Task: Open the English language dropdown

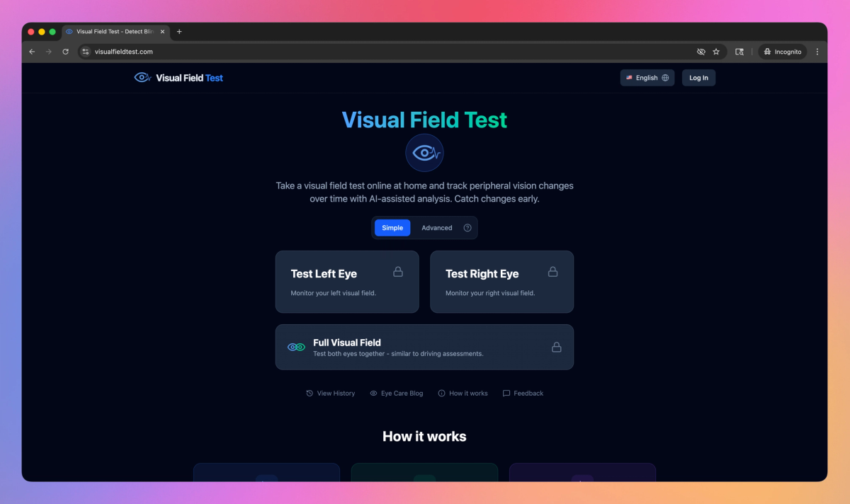Action: click(645, 77)
